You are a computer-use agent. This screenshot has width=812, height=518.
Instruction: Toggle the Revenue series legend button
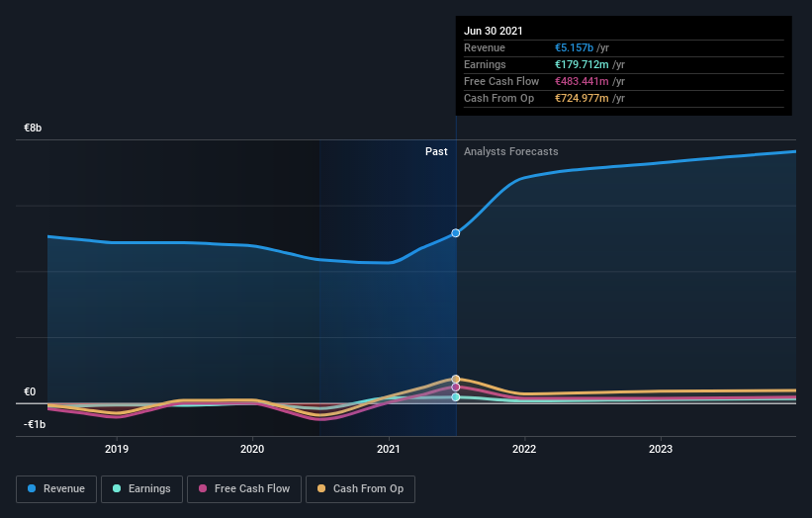coord(56,489)
